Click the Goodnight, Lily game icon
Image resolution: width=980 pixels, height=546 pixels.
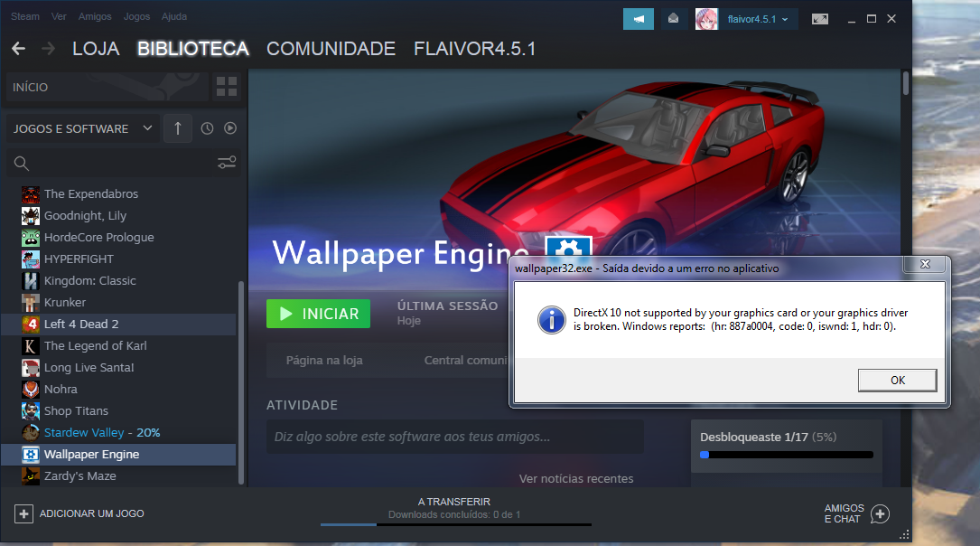[x=30, y=216]
